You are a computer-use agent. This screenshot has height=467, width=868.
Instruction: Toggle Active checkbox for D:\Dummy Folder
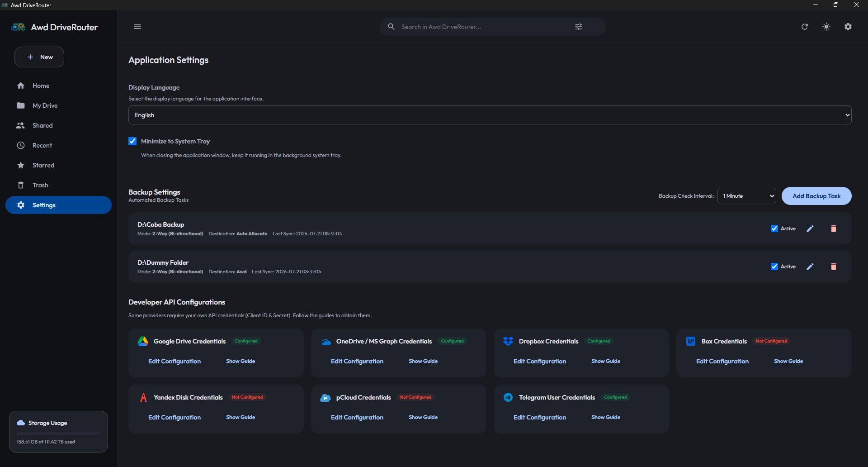click(774, 267)
